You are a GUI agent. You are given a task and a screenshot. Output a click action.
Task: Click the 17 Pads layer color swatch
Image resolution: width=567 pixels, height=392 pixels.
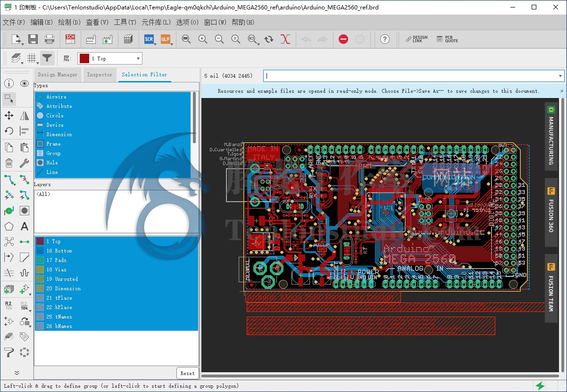click(x=40, y=260)
